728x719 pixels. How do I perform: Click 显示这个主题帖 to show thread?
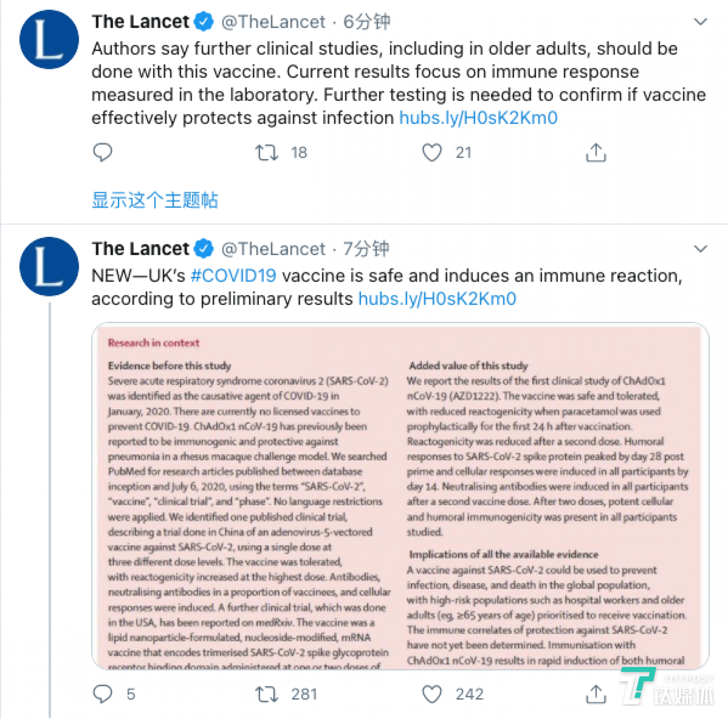pyautogui.click(x=155, y=200)
